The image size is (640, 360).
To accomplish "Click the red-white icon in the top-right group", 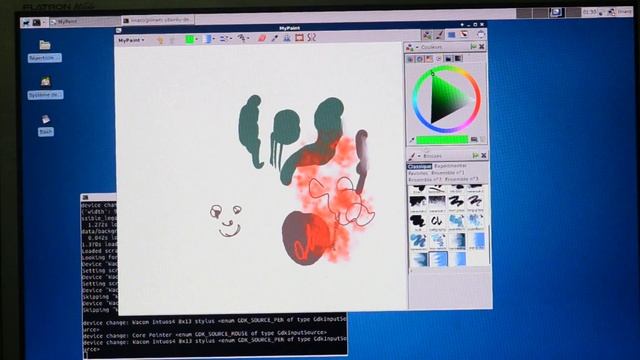I will tap(464, 35).
